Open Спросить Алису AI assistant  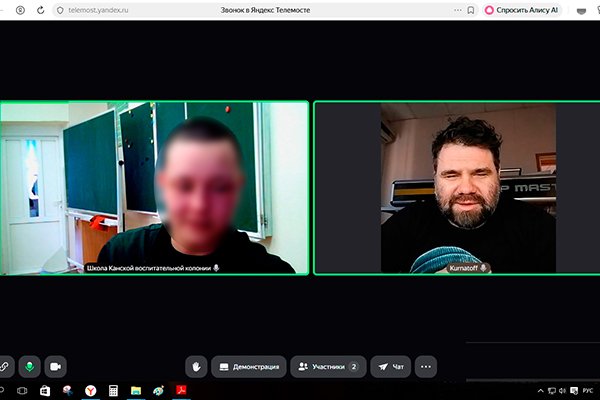519,10
